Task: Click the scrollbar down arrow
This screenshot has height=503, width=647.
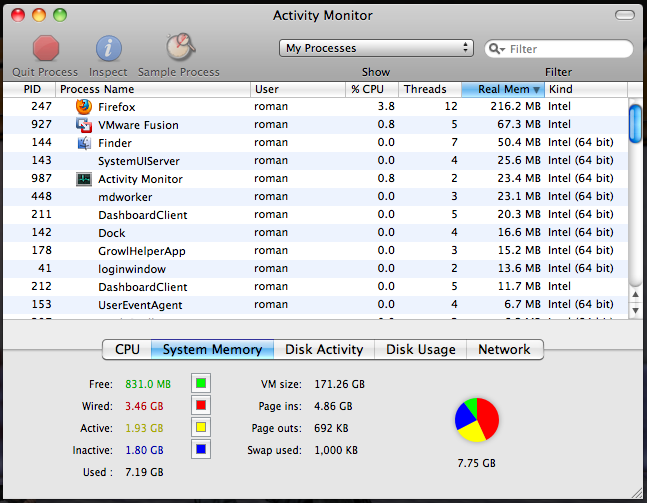Action: [x=635, y=310]
